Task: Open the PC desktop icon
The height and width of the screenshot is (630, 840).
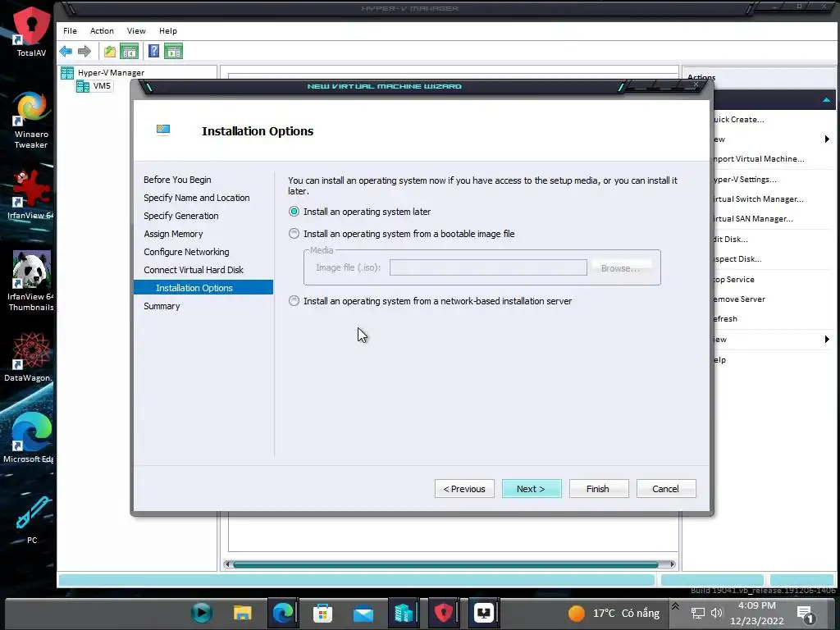Action: pyautogui.click(x=32, y=518)
